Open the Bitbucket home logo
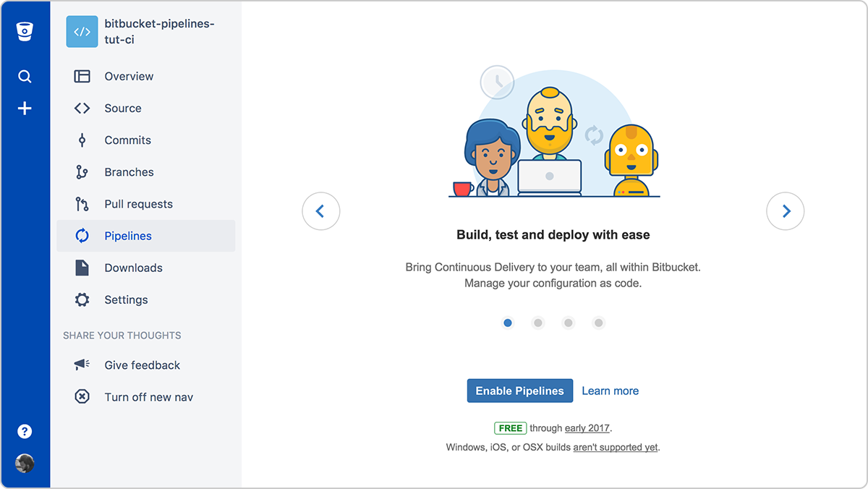This screenshot has width=868, height=489. coord(25,31)
